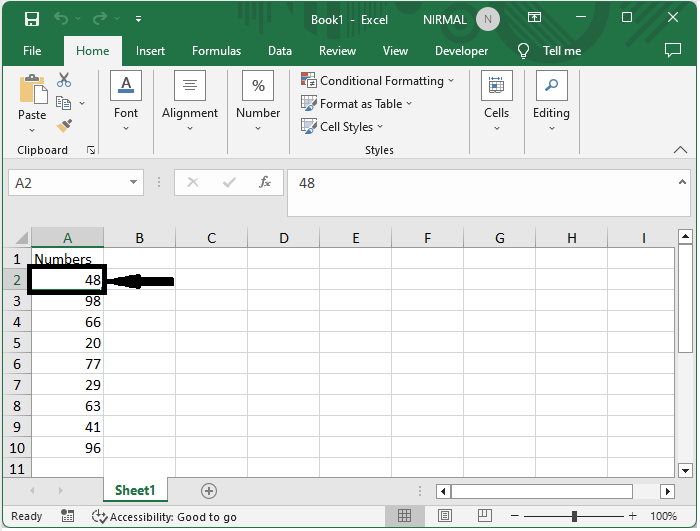
Task: Open the Review tab
Action: (337, 51)
